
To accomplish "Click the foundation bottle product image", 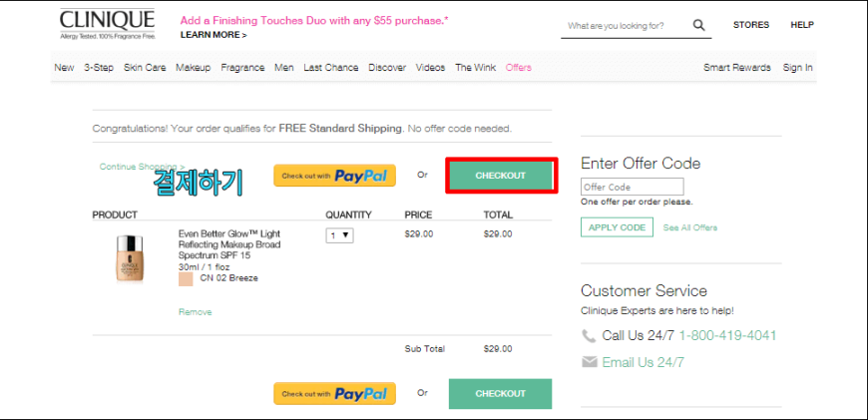I will point(130,259).
